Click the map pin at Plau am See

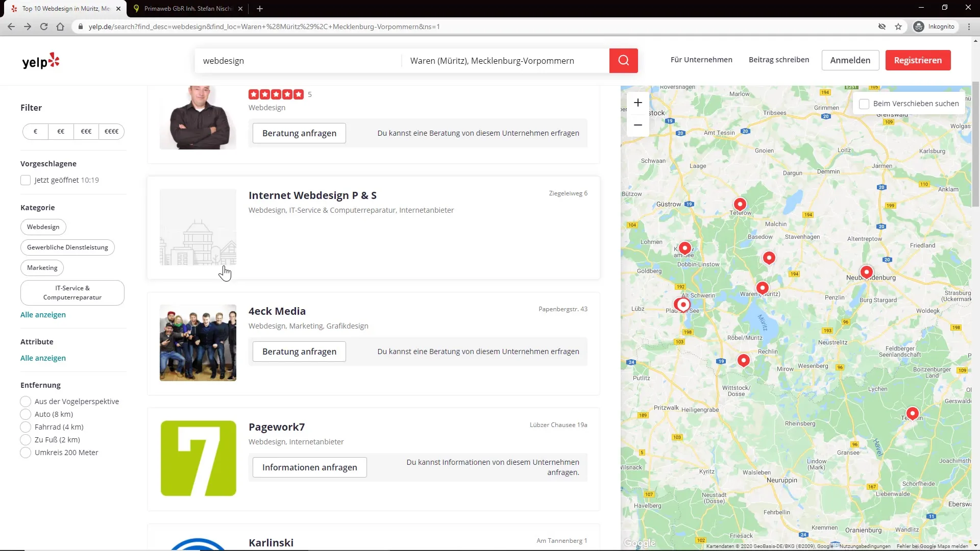[682, 305]
